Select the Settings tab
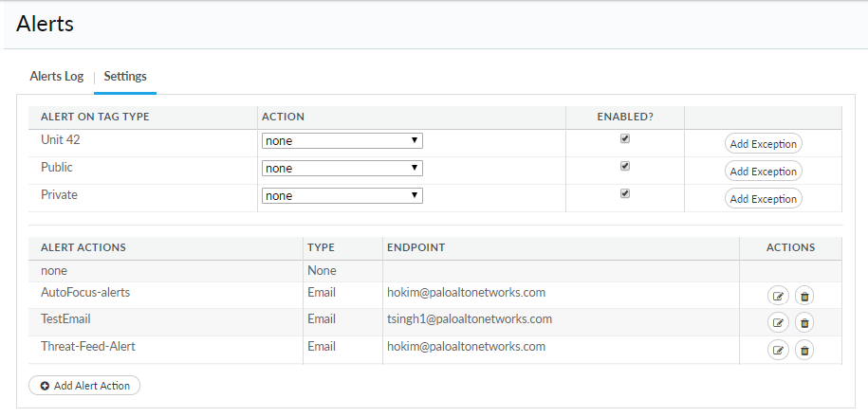The width and height of the screenshot is (868, 417). coord(125,77)
